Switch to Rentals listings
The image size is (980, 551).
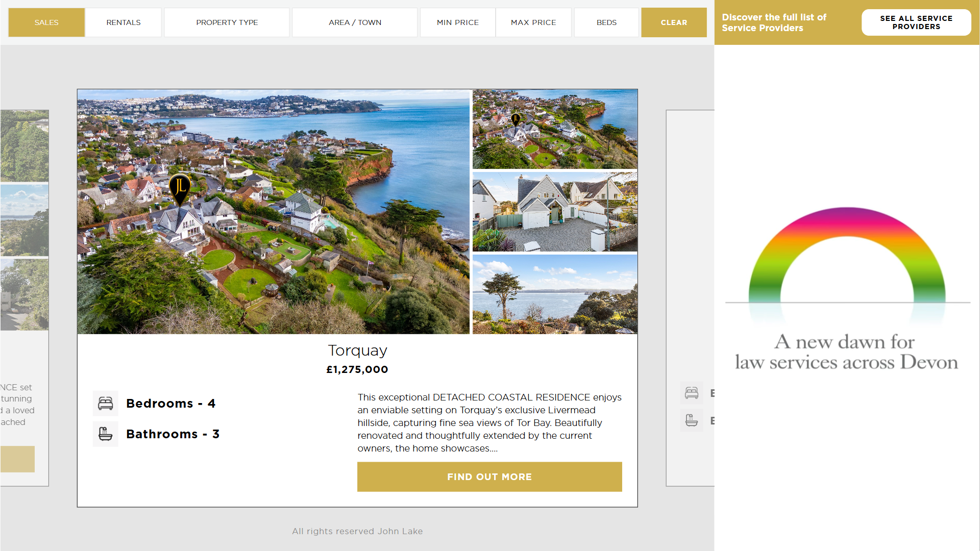tap(124, 22)
